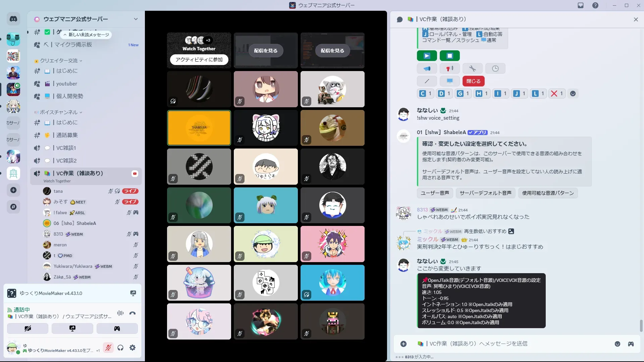Screen dimensions: 644x362
Task: Start an activity with the gamepad button
Action: click(x=117, y=328)
